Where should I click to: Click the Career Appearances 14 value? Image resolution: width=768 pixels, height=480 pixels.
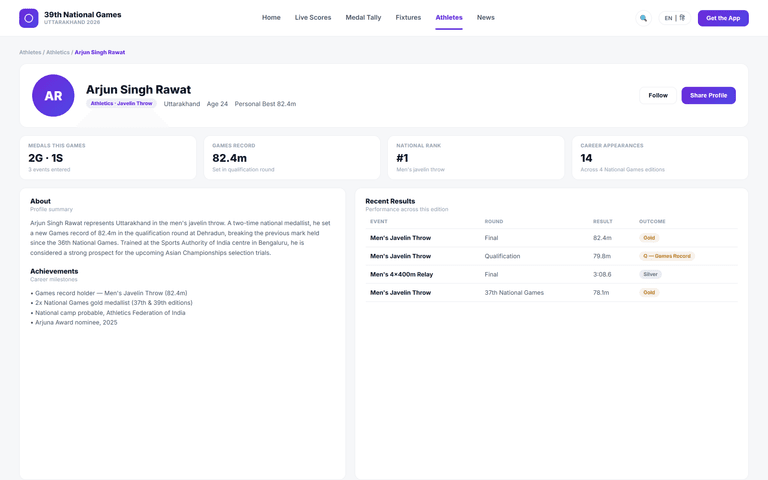pos(586,158)
